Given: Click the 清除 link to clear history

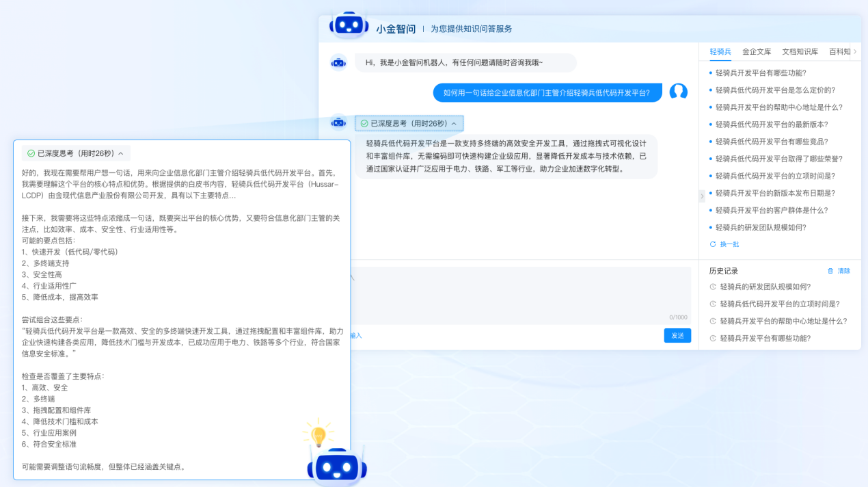Looking at the screenshot, I should tap(844, 271).
